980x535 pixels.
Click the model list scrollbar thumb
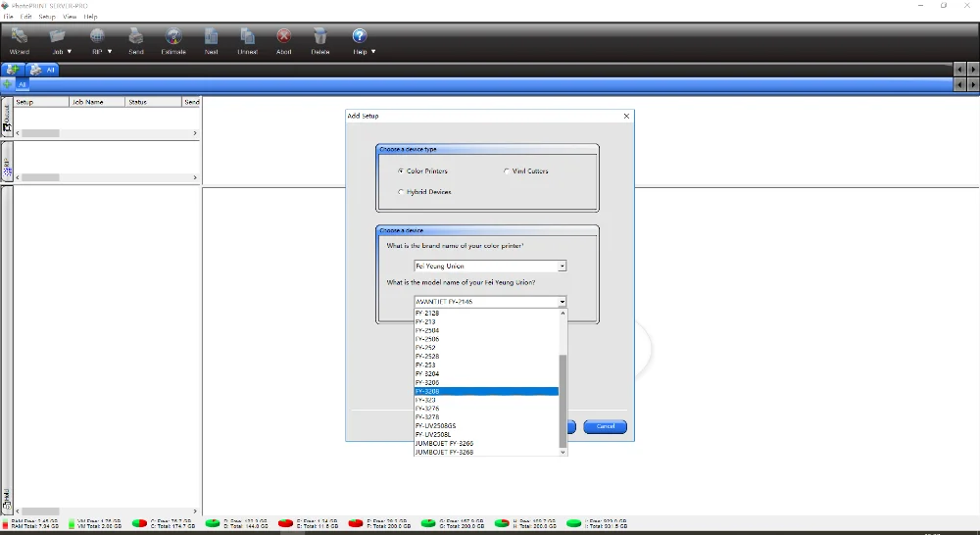tap(563, 400)
